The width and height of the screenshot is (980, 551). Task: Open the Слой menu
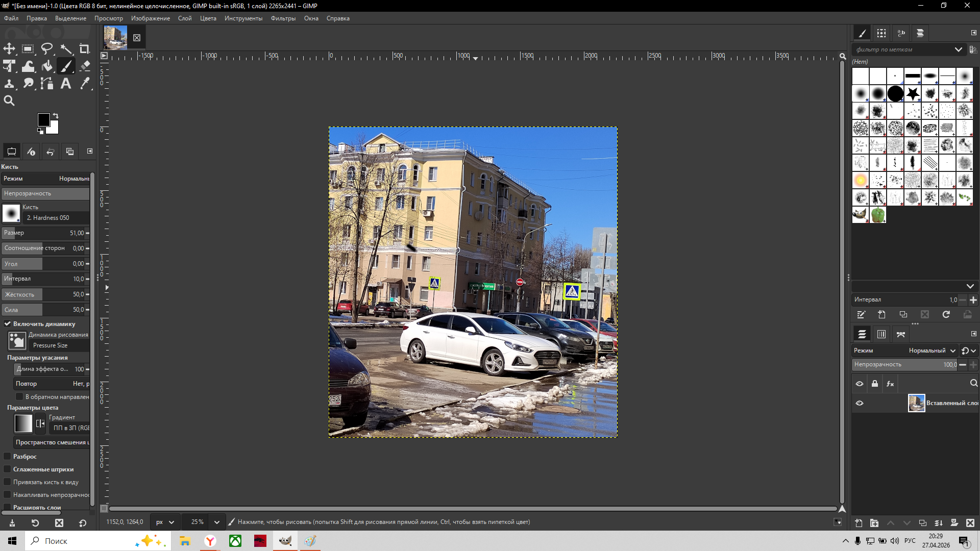click(185, 18)
